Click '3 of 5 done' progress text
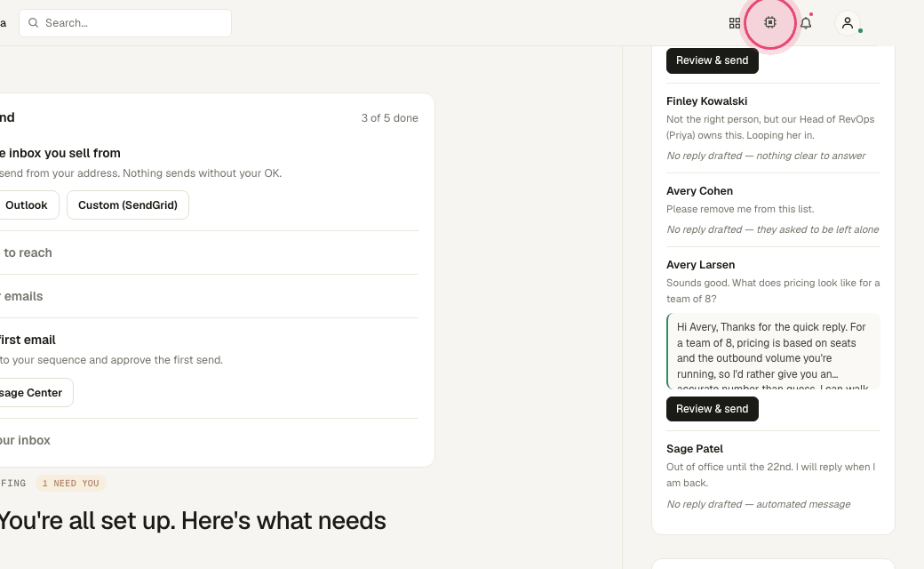This screenshot has width=924, height=569. pos(389,118)
